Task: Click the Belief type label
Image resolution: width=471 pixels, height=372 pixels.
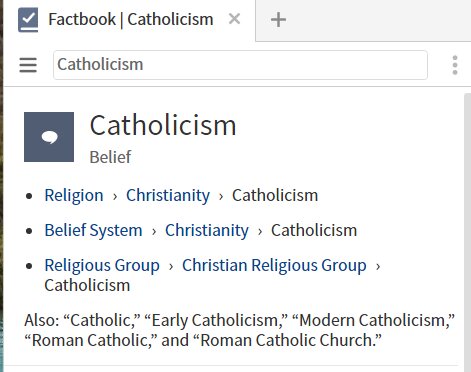Action: 110,157
